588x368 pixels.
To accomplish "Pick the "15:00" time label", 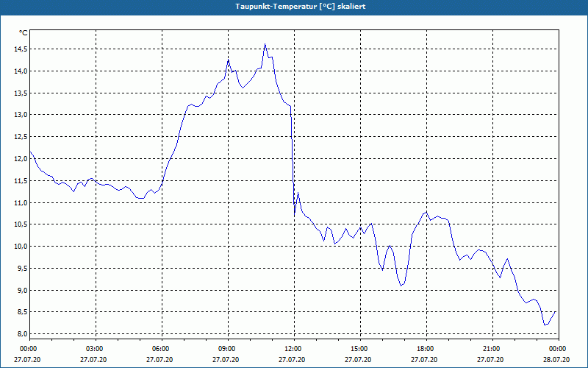I will pyautogui.click(x=360, y=349).
